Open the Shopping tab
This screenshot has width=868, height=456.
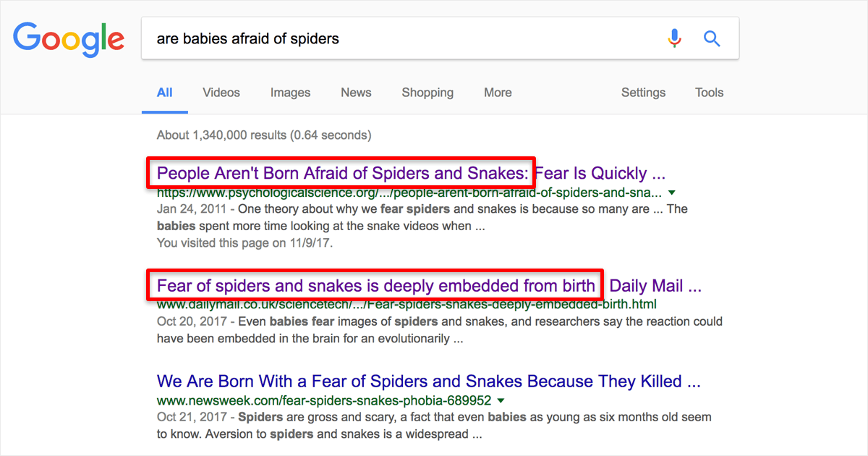tap(427, 93)
